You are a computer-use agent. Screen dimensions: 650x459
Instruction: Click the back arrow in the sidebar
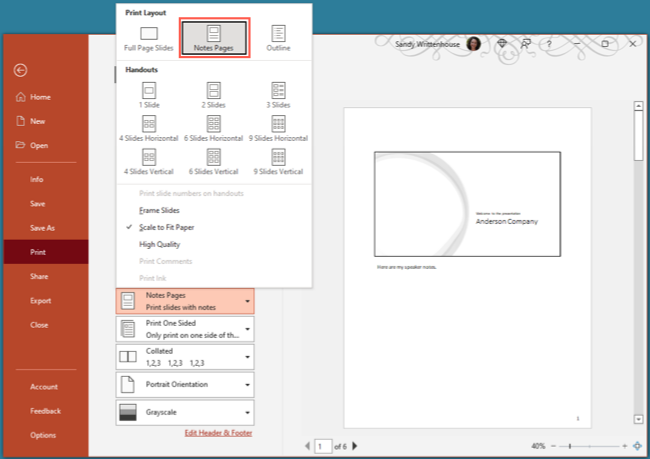coord(20,70)
